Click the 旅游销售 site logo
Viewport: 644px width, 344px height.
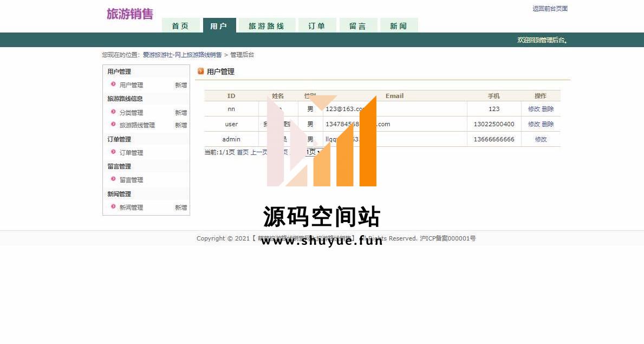tap(130, 14)
